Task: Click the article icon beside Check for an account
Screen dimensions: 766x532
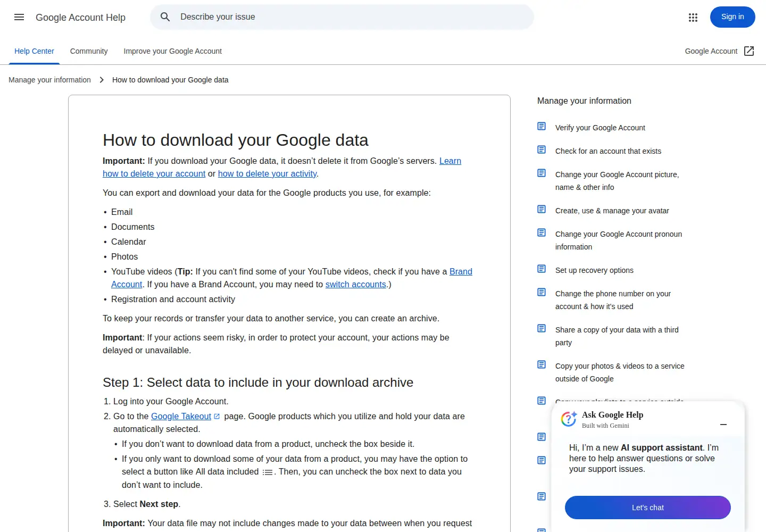Action: click(x=542, y=149)
